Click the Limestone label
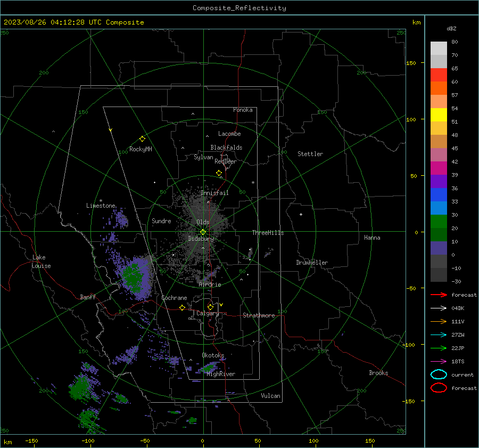This screenshot has height=448, width=479. coord(101,206)
